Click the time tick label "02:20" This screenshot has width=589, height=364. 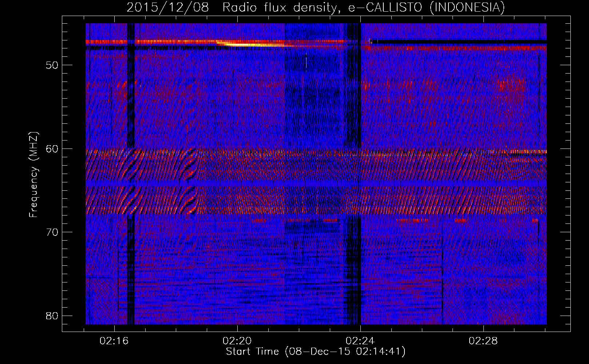(x=237, y=341)
